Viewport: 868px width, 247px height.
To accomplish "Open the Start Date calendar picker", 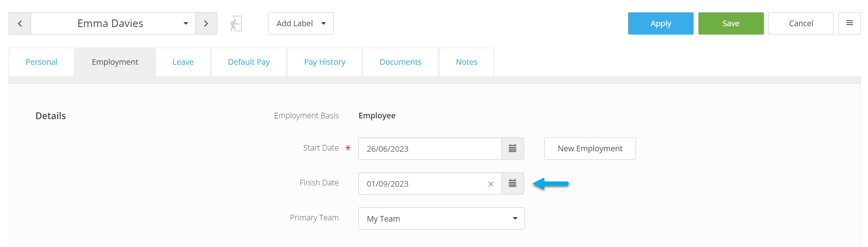I will click(512, 149).
